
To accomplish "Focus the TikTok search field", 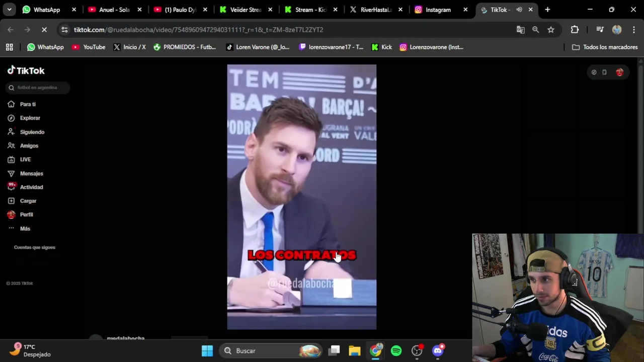I will pos(38,87).
